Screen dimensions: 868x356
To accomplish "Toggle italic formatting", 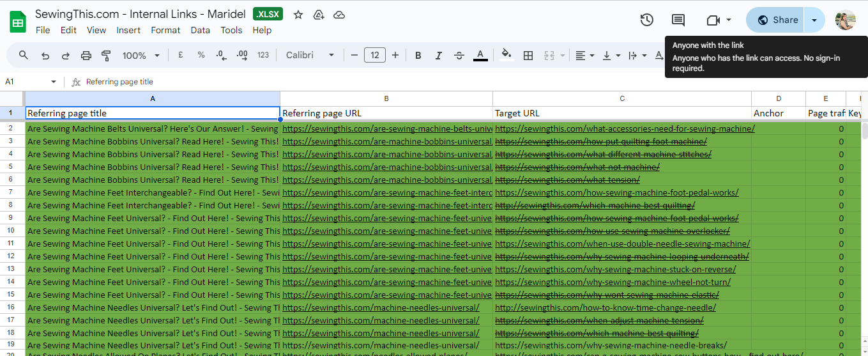I will click(x=439, y=56).
